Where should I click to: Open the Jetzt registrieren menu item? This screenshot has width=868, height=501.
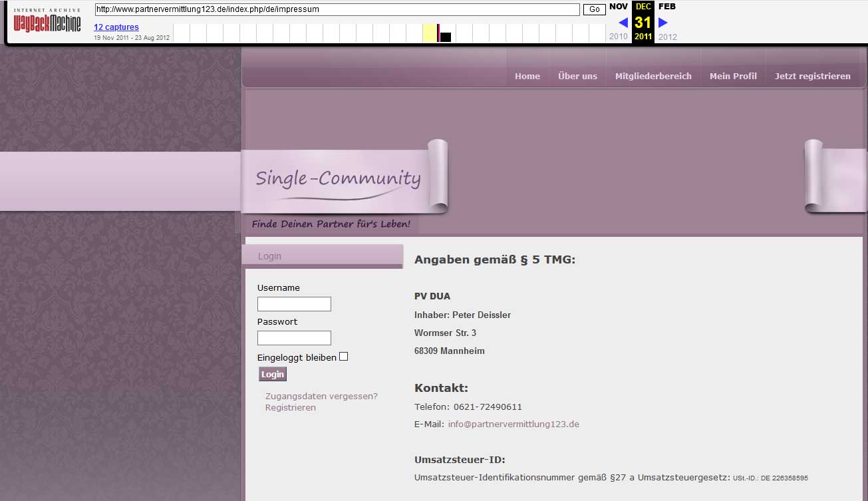click(812, 77)
